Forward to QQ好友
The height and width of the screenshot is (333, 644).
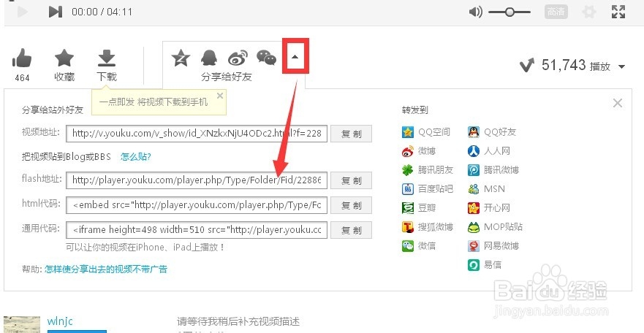click(x=492, y=132)
